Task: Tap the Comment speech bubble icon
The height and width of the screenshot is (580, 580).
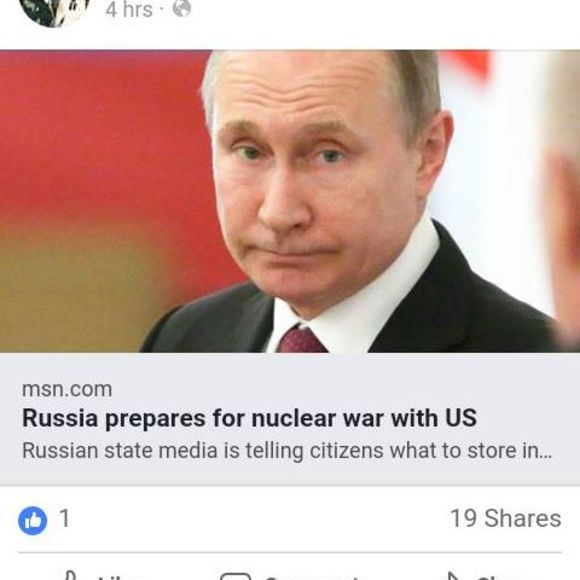Action: (235, 576)
